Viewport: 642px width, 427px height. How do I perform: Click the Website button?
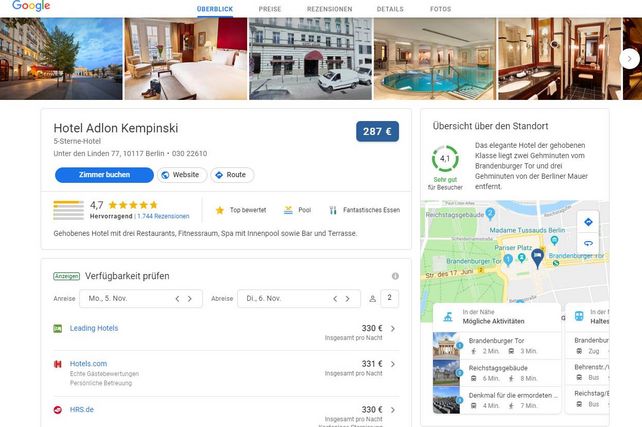point(182,175)
